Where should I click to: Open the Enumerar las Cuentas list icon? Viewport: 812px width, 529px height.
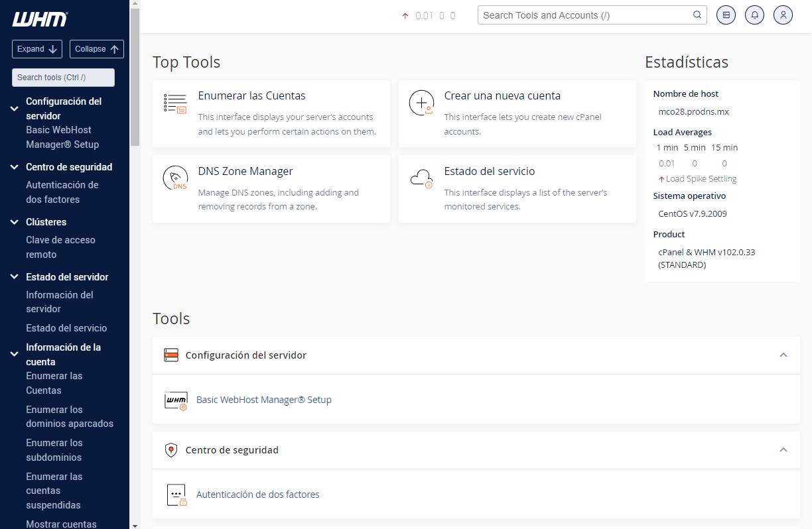pyautogui.click(x=175, y=104)
